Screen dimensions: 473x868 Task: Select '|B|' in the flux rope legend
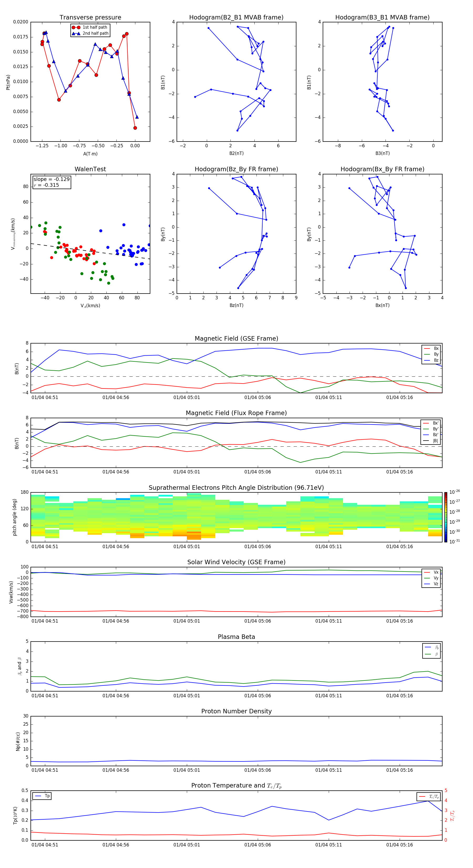[x=431, y=441]
